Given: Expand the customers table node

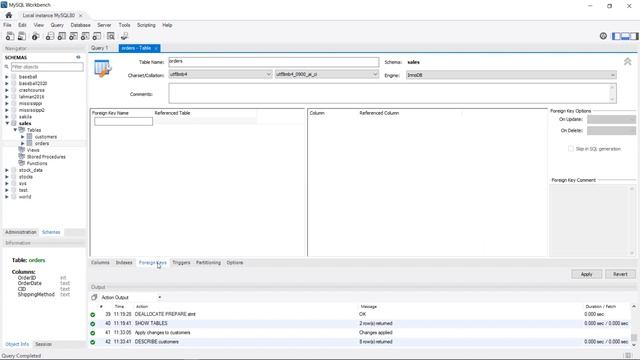Looking at the screenshot, I should pos(22,137).
